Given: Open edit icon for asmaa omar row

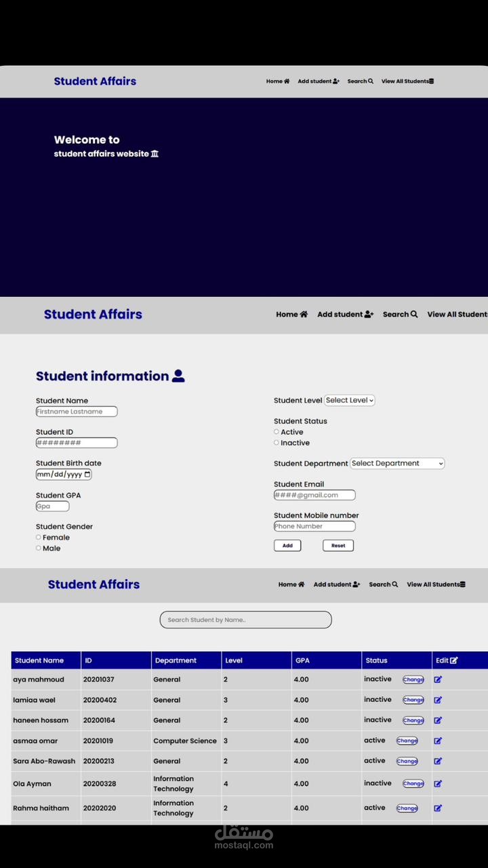Looking at the screenshot, I should click(x=438, y=741).
